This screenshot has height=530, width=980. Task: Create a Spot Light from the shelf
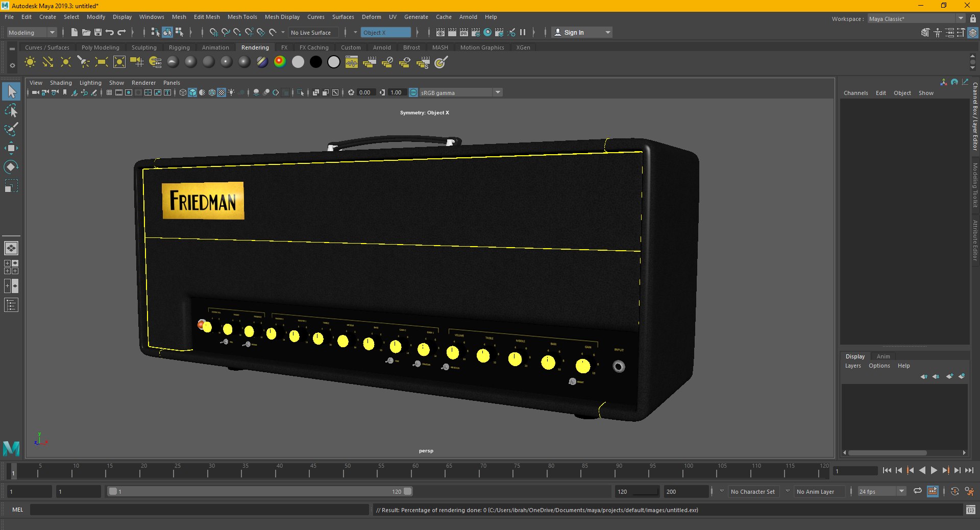click(x=83, y=62)
